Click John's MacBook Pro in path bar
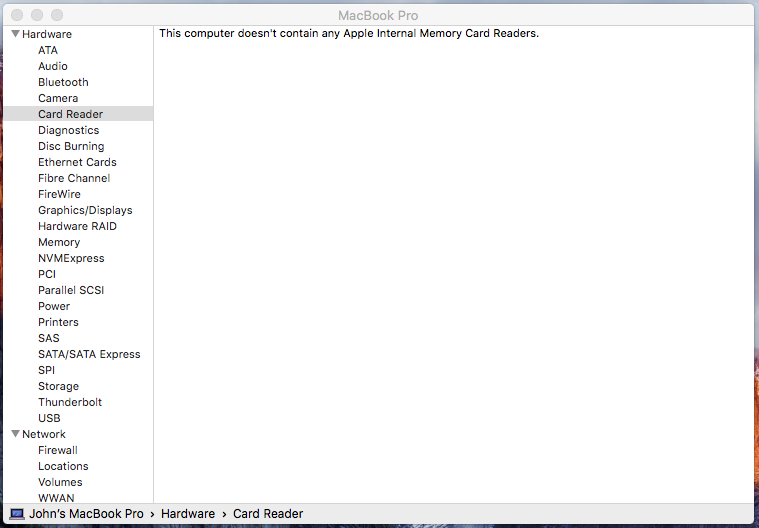The image size is (759, 528). pyautogui.click(x=86, y=513)
